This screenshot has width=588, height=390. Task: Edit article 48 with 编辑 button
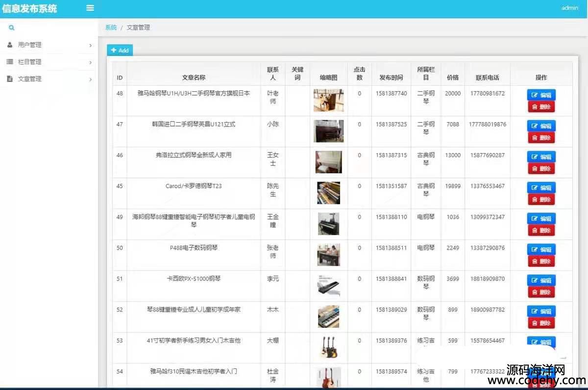coord(541,95)
